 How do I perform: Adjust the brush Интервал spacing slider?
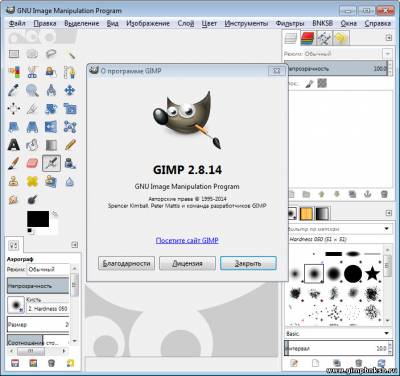tap(336, 348)
